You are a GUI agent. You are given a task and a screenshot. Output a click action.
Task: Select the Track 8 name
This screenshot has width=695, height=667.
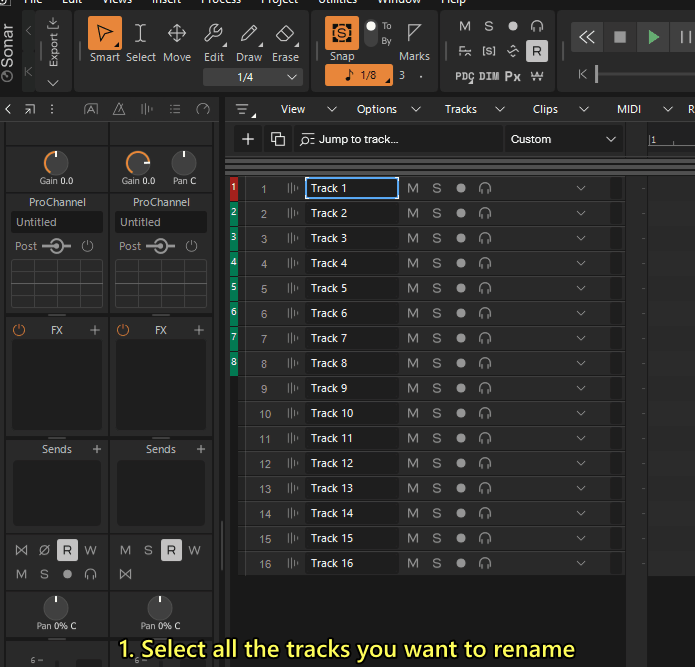click(x=352, y=363)
